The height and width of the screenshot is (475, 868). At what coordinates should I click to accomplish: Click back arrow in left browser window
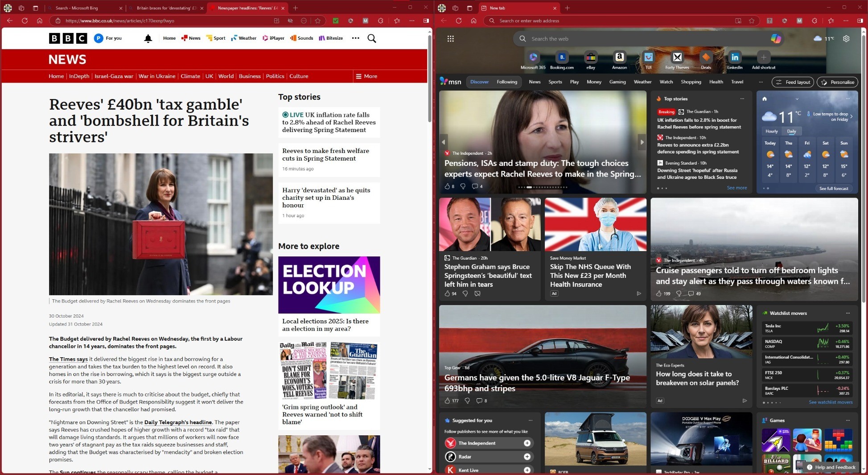9,21
